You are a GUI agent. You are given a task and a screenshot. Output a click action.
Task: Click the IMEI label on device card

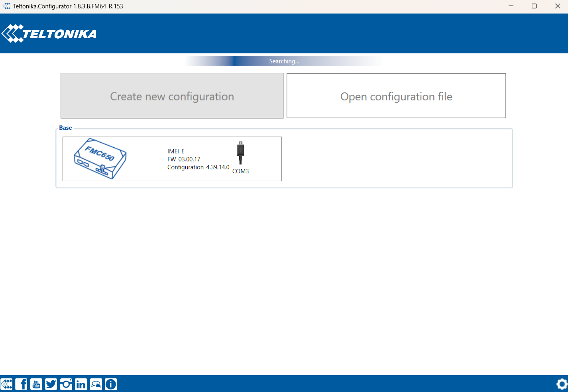pos(173,151)
